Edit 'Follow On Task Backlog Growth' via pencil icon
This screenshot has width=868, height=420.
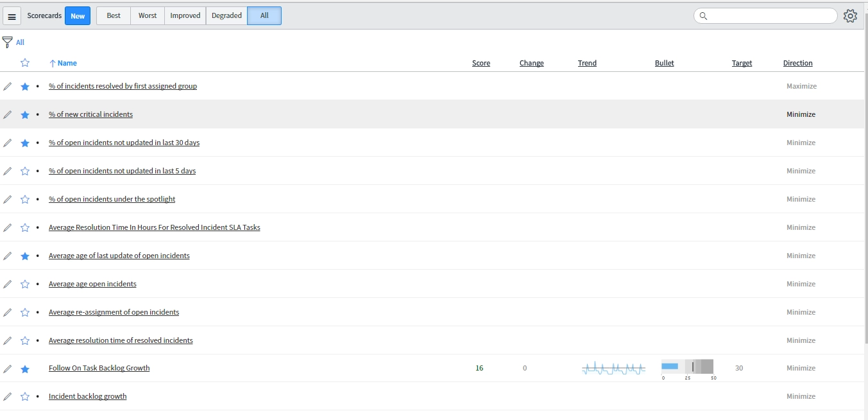(x=8, y=368)
